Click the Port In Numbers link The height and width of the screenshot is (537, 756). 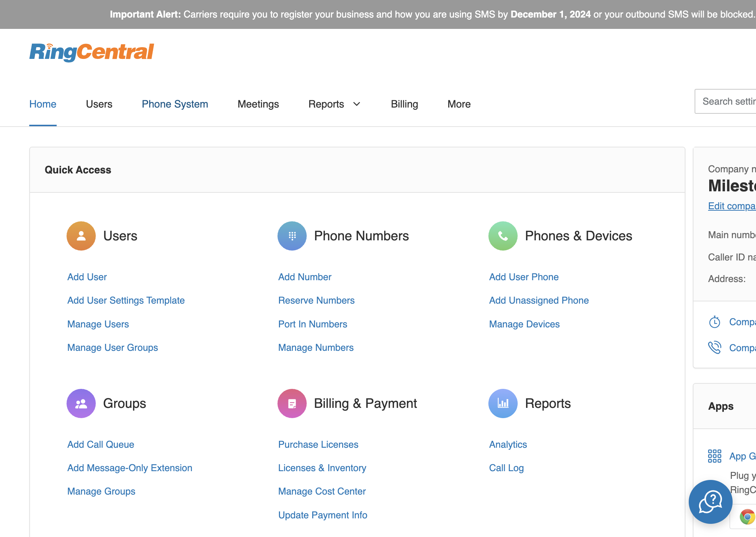(313, 324)
